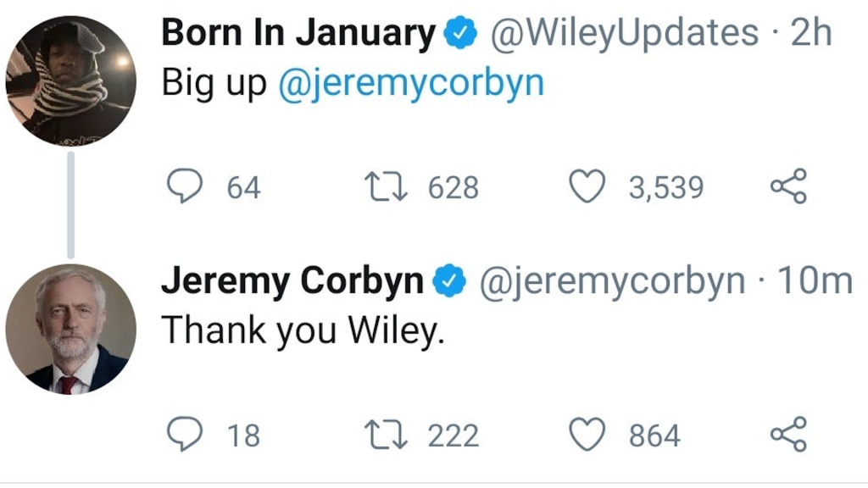Share the Thank you Wiley tweet
Viewport: 868px width, 488px height.
pyautogui.click(x=788, y=435)
